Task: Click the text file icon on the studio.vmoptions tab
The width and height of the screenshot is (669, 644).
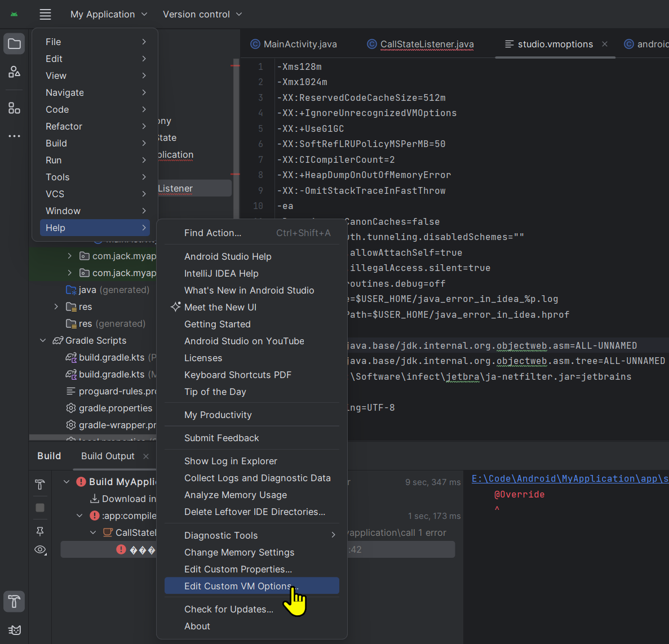Action: [x=509, y=44]
